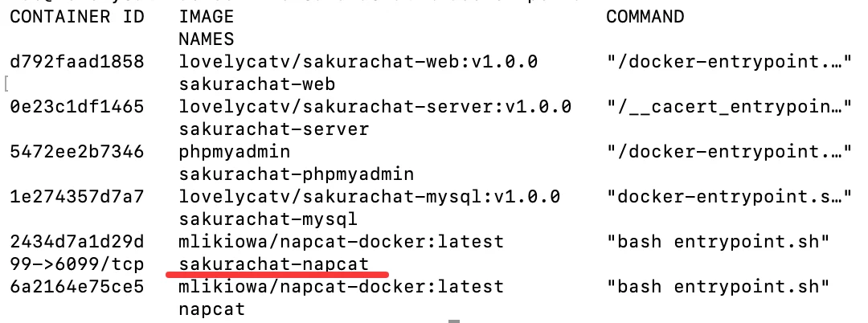
Task: Click the COMMAND column header
Action: point(645,16)
